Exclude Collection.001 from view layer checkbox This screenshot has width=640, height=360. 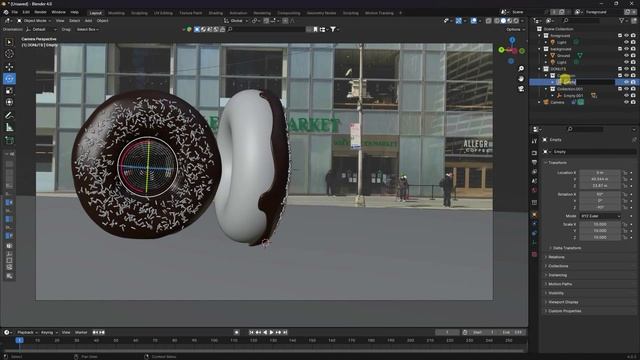click(620, 89)
